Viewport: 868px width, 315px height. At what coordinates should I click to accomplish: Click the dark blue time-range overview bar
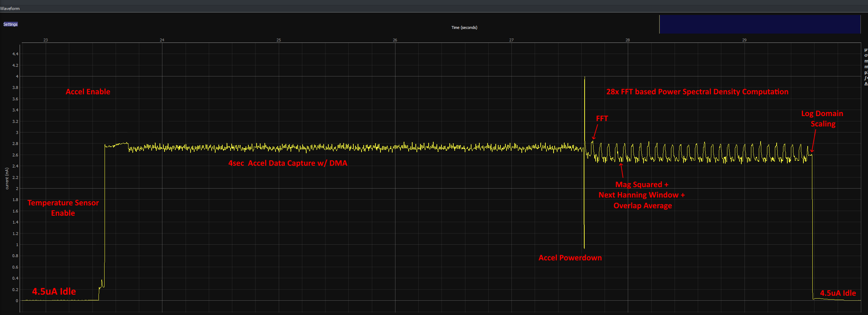pos(759,24)
